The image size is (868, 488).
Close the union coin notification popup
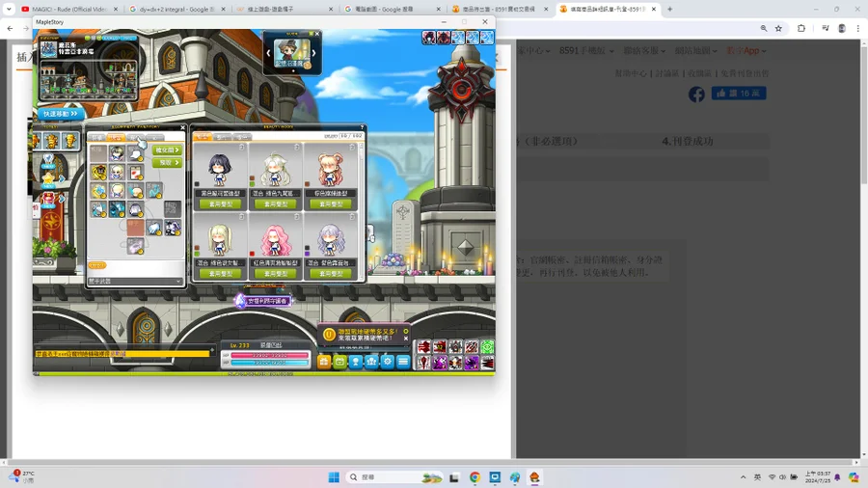coord(406,339)
